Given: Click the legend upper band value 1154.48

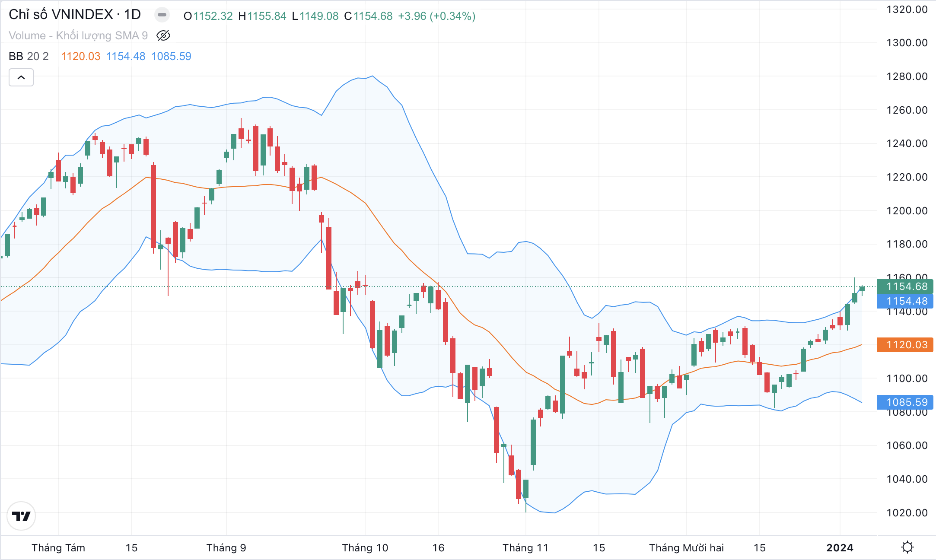Looking at the screenshot, I should (126, 56).
